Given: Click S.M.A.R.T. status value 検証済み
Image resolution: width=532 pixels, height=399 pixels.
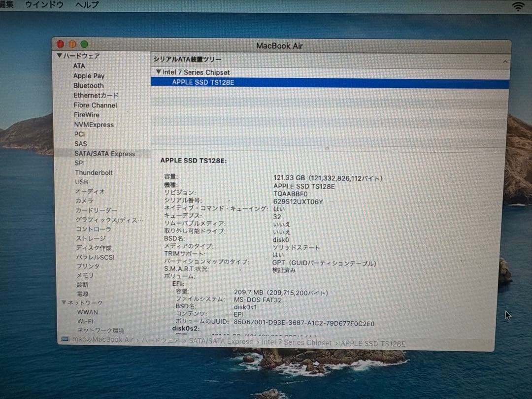Looking at the screenshot, I should click(x=284, y=270).
